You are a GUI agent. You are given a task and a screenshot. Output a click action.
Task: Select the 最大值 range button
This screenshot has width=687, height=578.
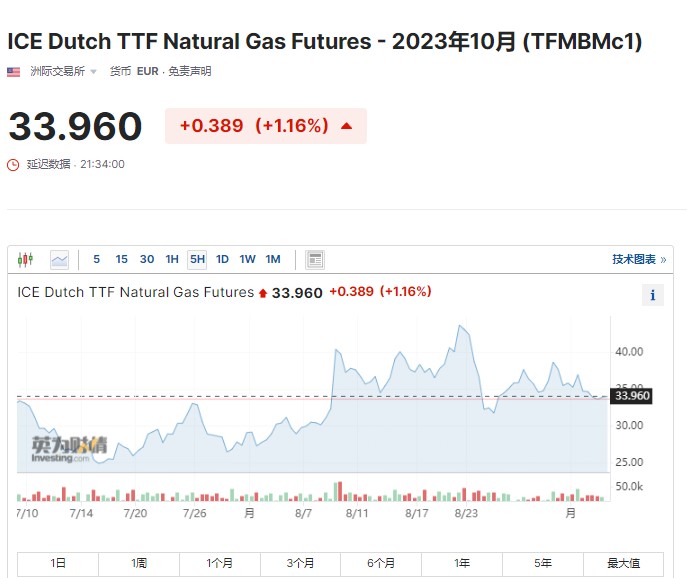(x=623, y=563)
